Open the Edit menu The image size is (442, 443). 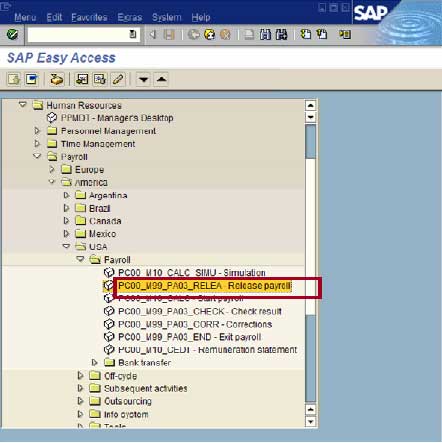[54, 17]
